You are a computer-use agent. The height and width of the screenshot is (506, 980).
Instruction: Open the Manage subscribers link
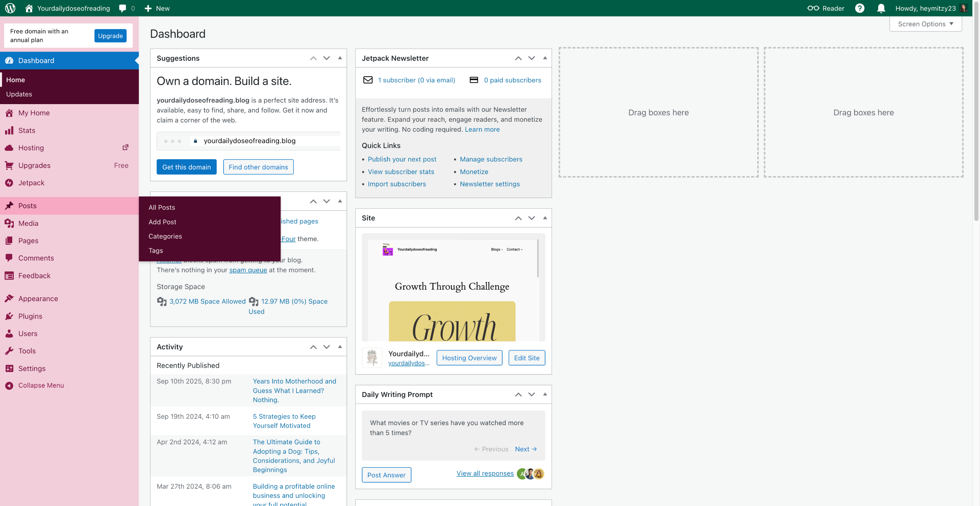(x=491, y=159)
